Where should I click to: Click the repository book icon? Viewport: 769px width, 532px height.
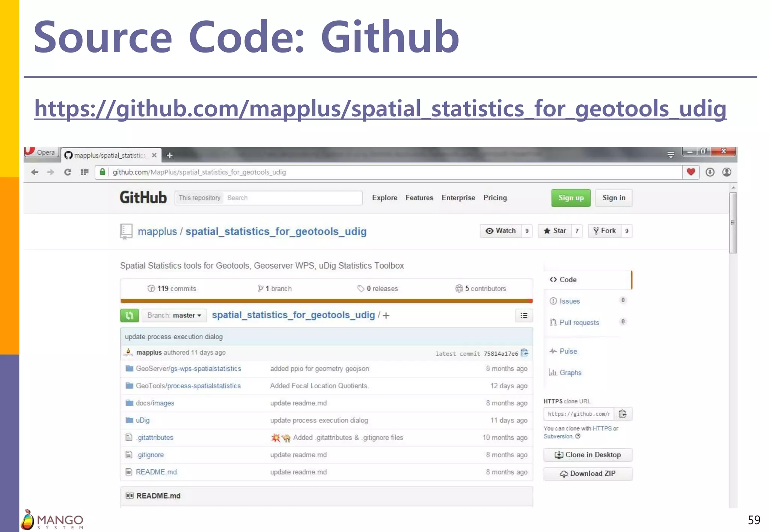pyautogui.click(x=126, y=231)
